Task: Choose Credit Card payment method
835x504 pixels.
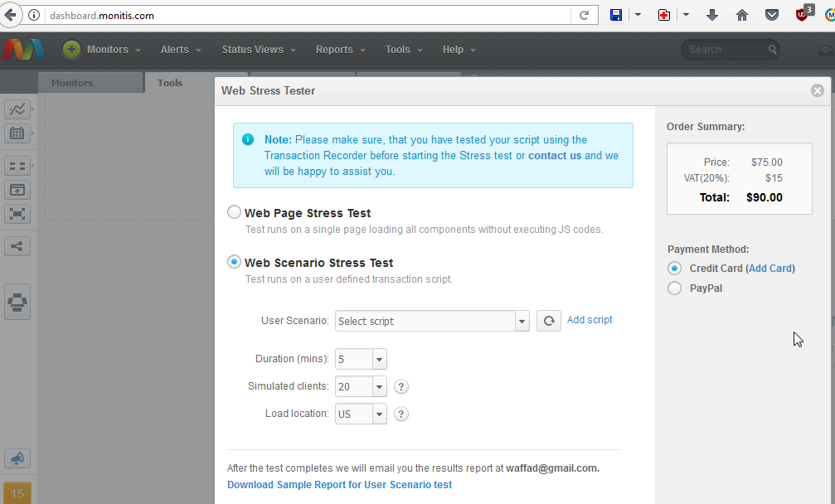Action: pos(674,269)
